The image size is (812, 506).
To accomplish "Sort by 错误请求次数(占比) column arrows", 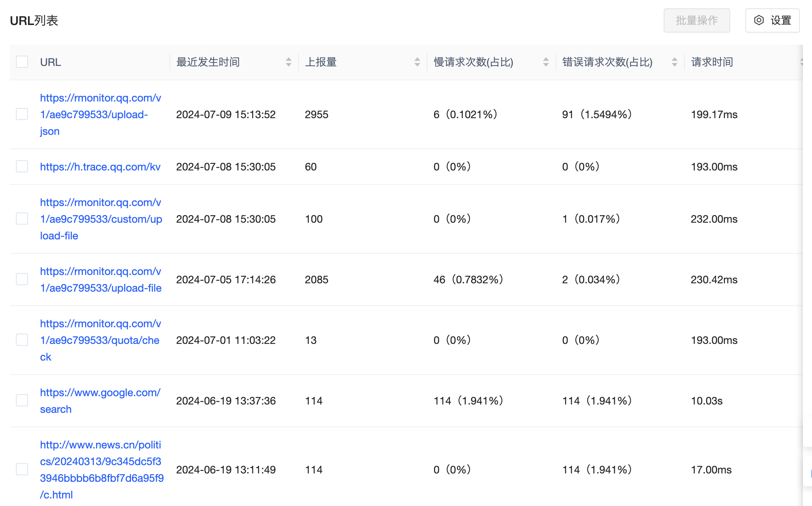I will (674, 62).
